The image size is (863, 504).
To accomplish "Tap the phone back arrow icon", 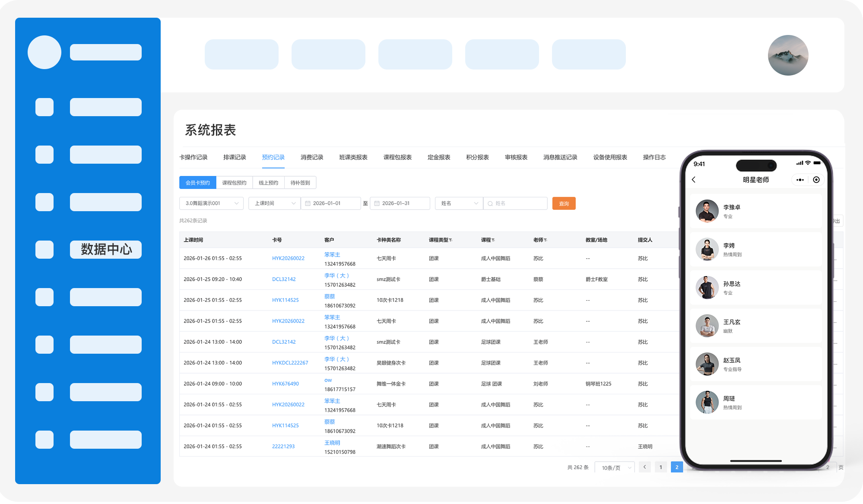I will click(x=694, y=180).
